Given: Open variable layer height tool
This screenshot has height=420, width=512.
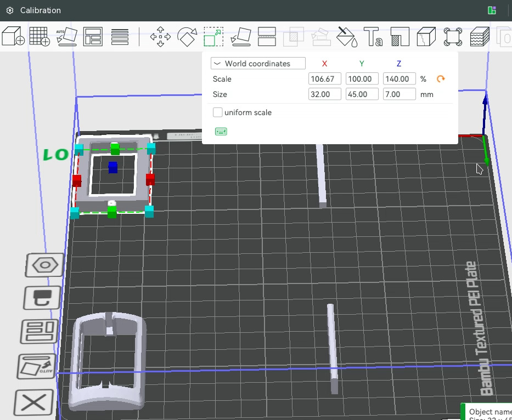Looking at the screenshot, I should click(120, 37).
